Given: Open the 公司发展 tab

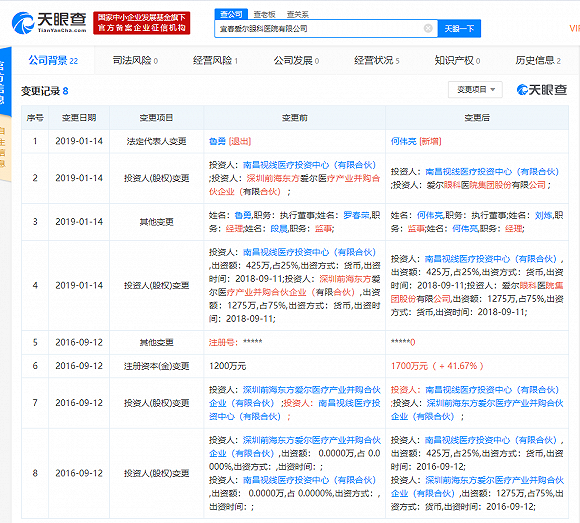Looking at the screenshot, I should point(296,60).
